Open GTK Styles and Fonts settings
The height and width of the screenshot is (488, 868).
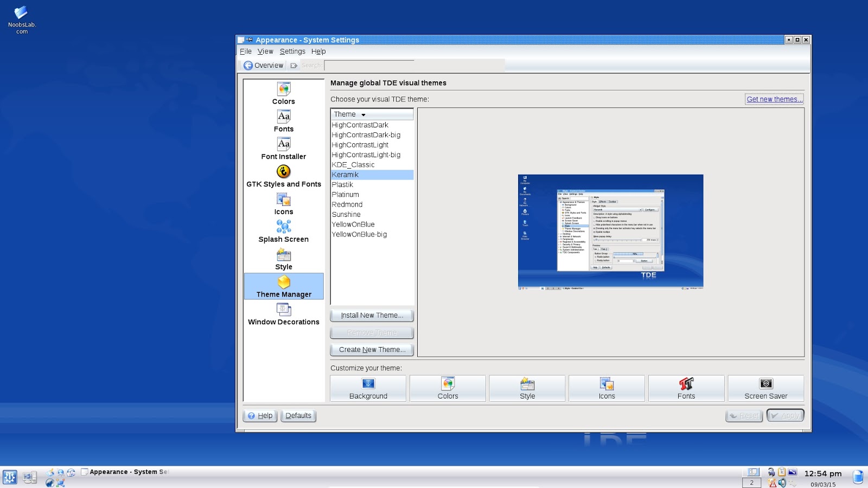tap(283, 175)
